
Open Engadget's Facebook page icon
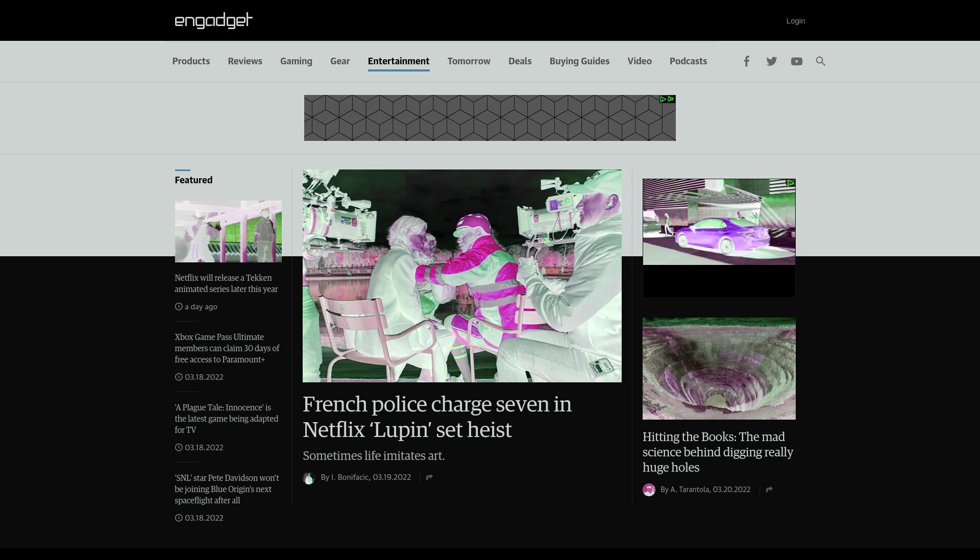(746, 61)
